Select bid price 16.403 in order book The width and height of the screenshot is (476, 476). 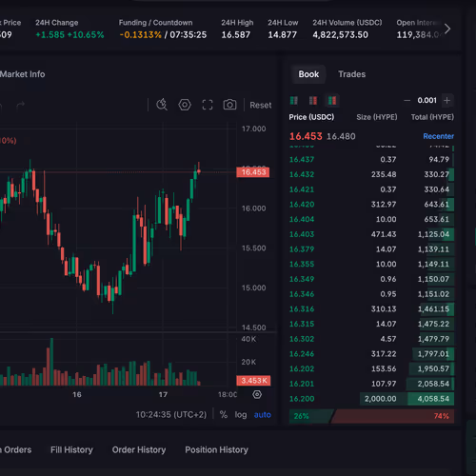pos(302,234)
